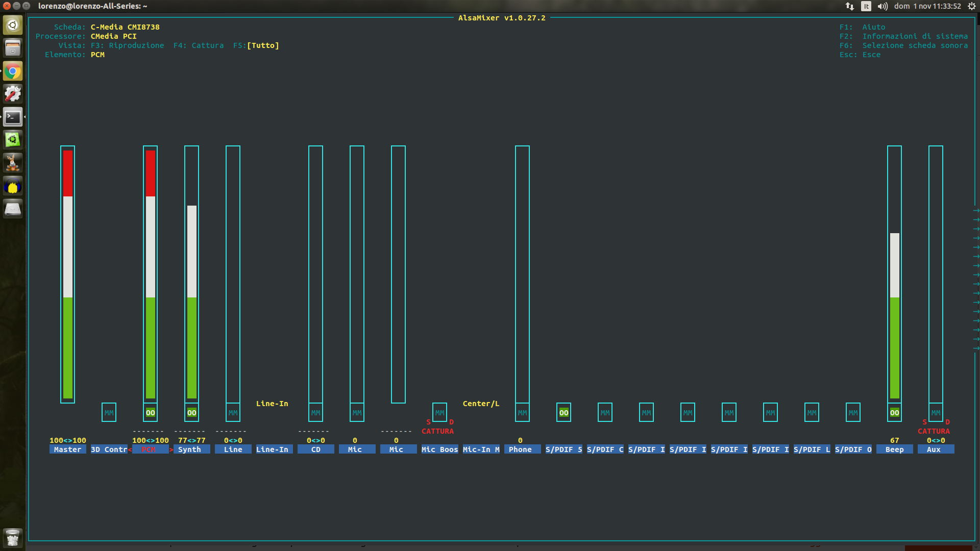Toggle the Beep mute indicator
The width and height of the screenshot is (980, 551).
894,413
